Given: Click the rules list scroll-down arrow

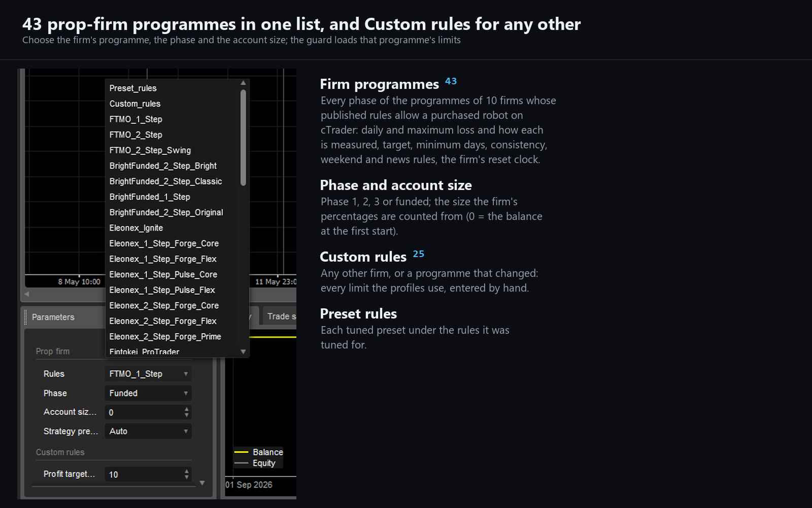Looking at the screenshot, I should coord(243,352).
